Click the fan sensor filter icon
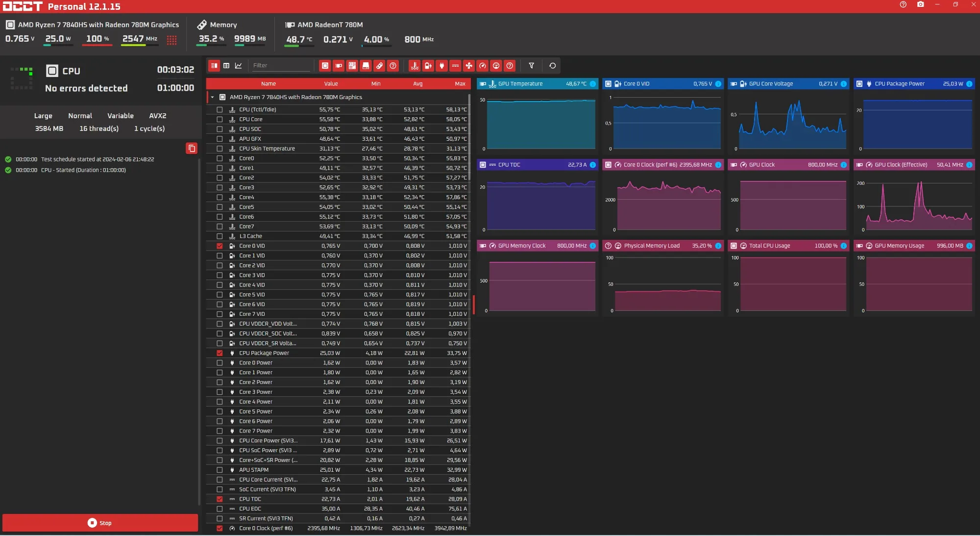This screenshot has height=536, width=980. point(469,66)
